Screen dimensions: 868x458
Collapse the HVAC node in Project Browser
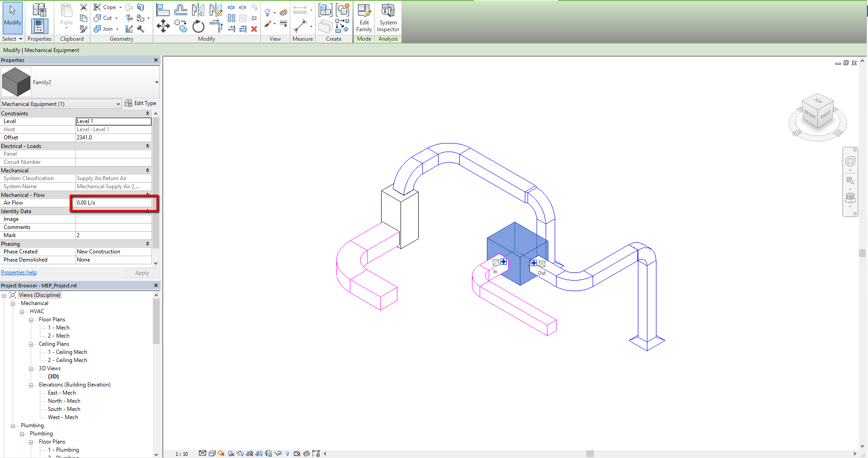tap(22, 311)
